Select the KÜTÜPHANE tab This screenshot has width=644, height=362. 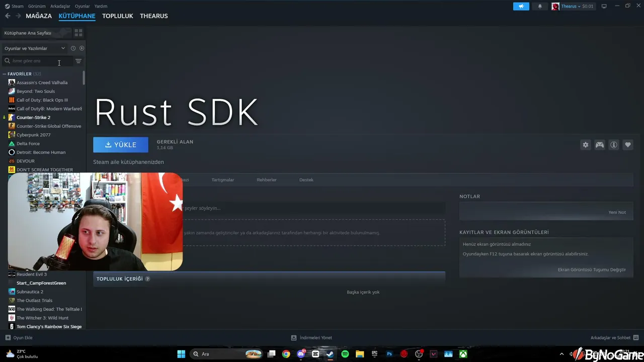77,16
